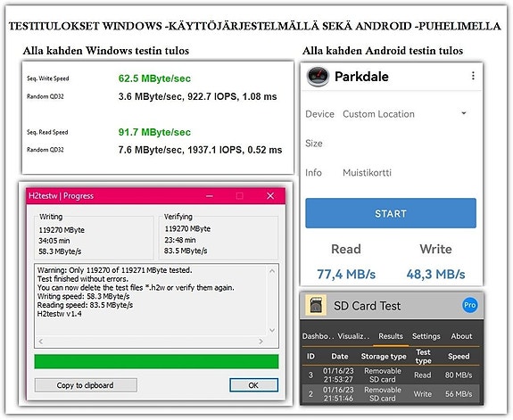Click the Copy to clipboard button
This screenshot has width=513, height=420.
click(x=86, y=385)
